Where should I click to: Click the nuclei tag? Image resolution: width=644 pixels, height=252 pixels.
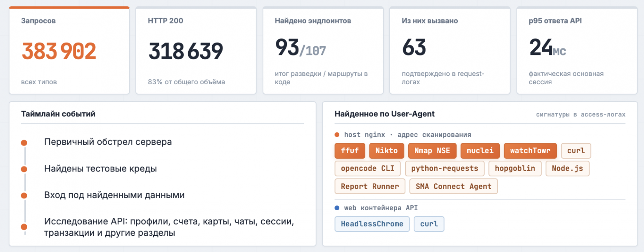pos(480,151)
